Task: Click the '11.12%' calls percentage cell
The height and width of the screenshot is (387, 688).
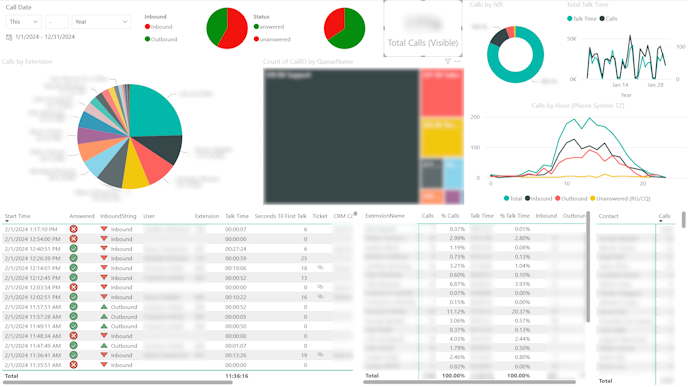Action: pyautogui.click(x=456, y=312)
